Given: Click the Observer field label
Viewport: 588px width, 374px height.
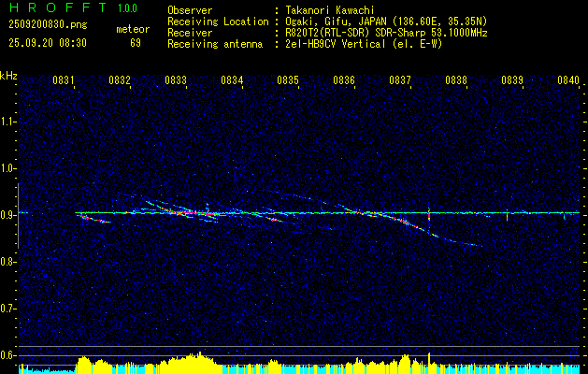Looking at the screenshot, I should [190, 10].
